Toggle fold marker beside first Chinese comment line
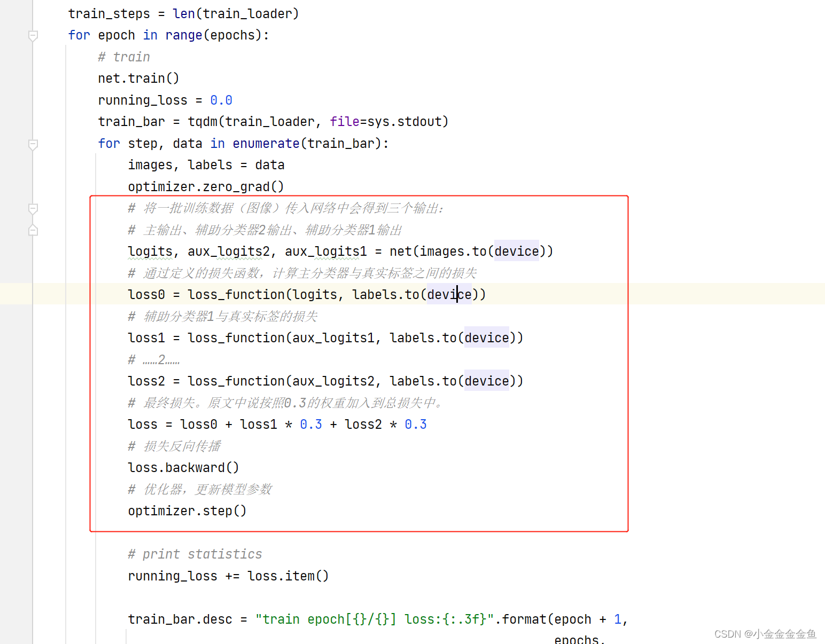The height and width of the screenshot is (644, 825). tap(33, 209)
